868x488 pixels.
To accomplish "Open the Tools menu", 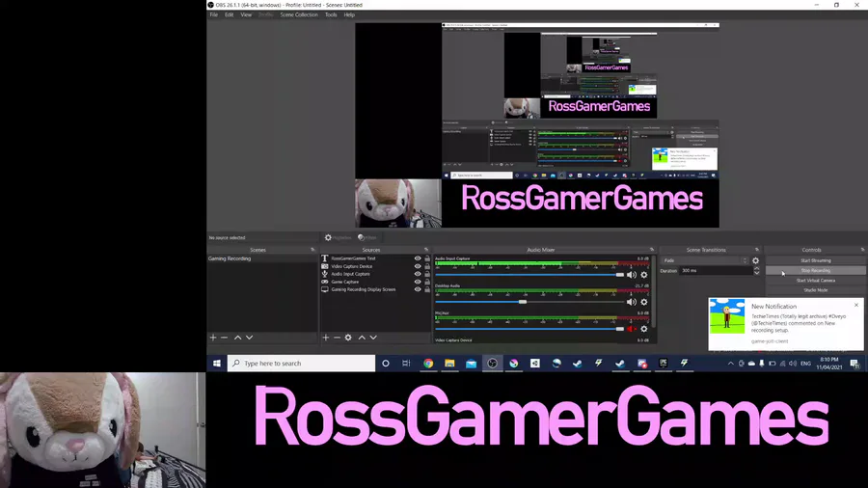I will click(331, 14).
